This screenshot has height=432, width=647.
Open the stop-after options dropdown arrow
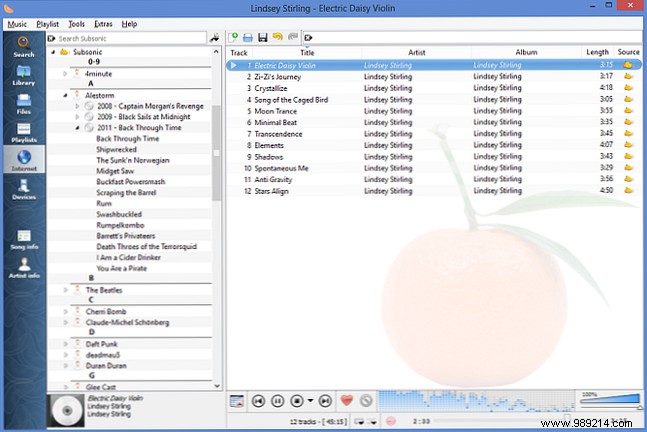[x=310, y=401]
